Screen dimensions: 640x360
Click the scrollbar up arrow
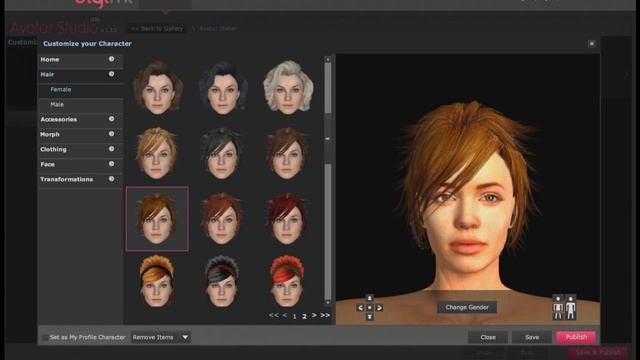(328, 60)
